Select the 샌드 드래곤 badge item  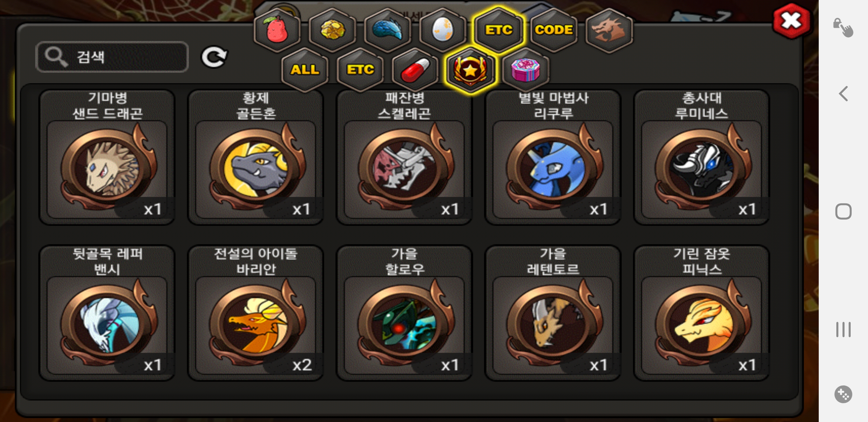tap(107, 157)
